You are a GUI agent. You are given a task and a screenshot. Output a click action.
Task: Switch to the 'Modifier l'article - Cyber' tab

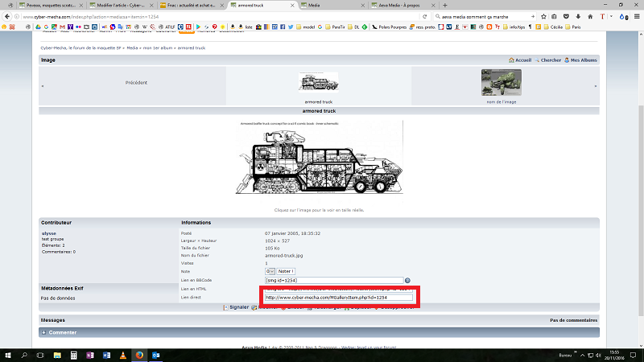pos(121,6)
